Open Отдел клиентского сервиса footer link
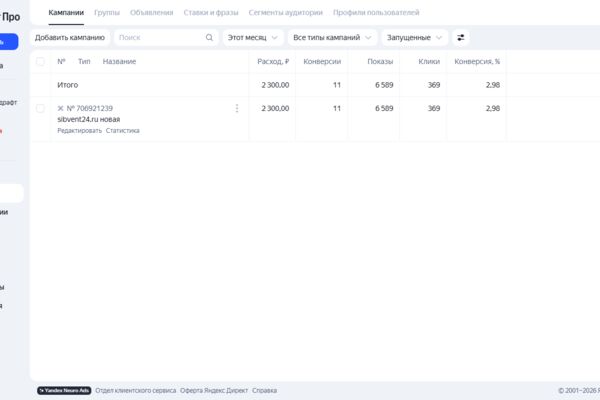This screenshot has height=400, width=600. pyautogui.click(x=135, y=390)
